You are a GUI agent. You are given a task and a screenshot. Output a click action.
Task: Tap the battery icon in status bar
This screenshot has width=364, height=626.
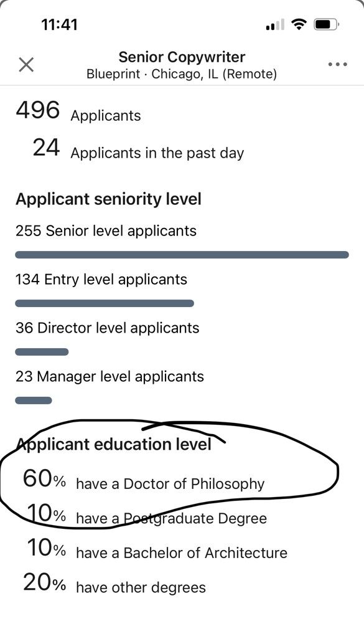click(327, 25)
